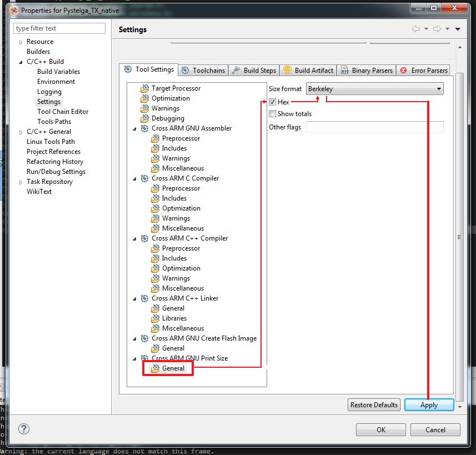Click the General icon under Create Flash Image
The image size is (476, 455).
[155, 348]
